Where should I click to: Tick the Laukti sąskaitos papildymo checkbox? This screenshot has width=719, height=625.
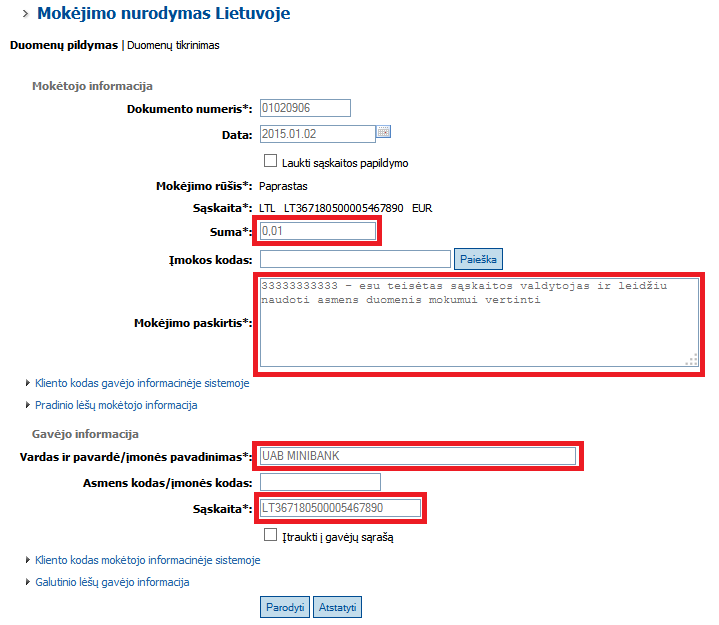click(271, 161)
